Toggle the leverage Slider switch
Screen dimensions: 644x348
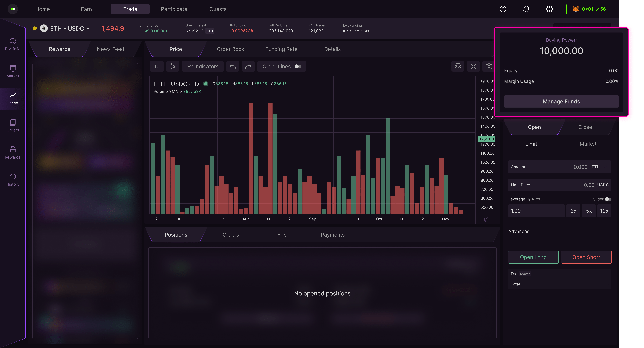pyautogui.click(x=608, y=199)
